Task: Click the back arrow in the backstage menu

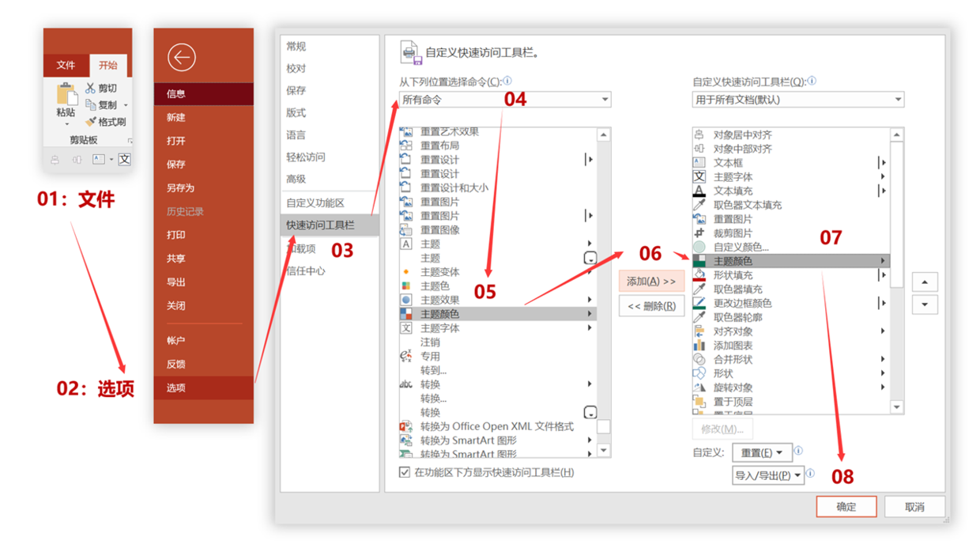Action: click(x=182, y=57)
